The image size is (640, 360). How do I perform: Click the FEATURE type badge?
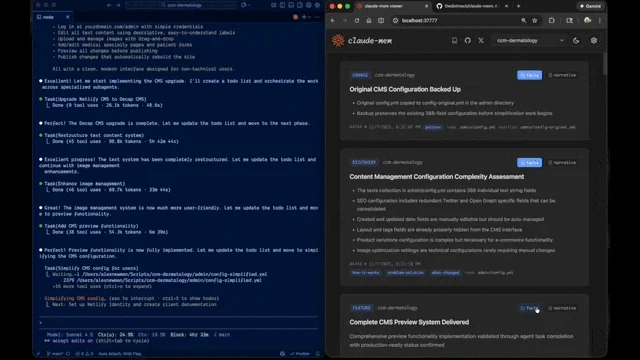pos(361,308)
